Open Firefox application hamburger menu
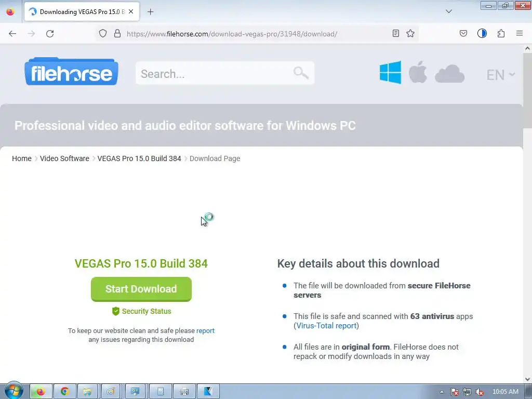Viewport: 532px width, 399px height. (x=520, y=33)
